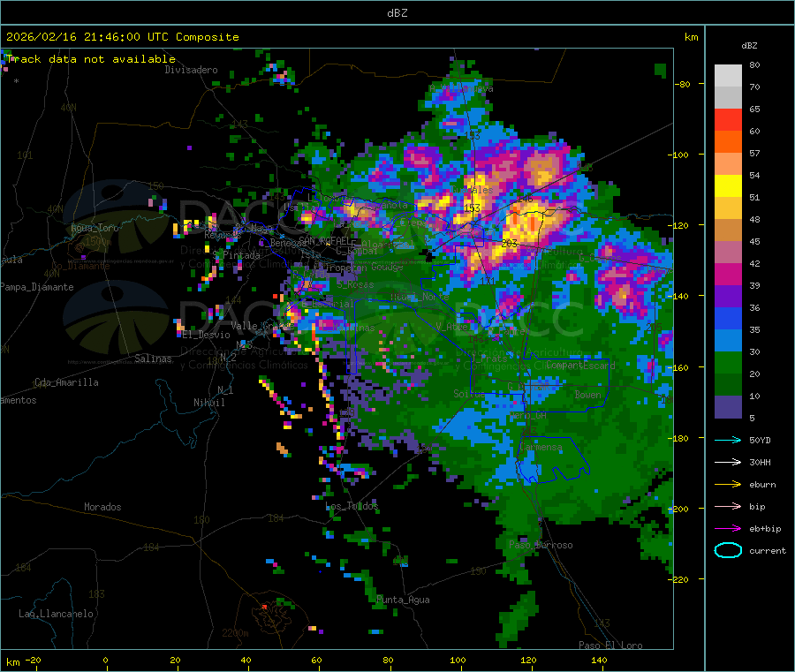The width and height of the screenshot is (795, 672).
Task: Click the 100 km horizontal axis tick
Action: click(458, 660)
